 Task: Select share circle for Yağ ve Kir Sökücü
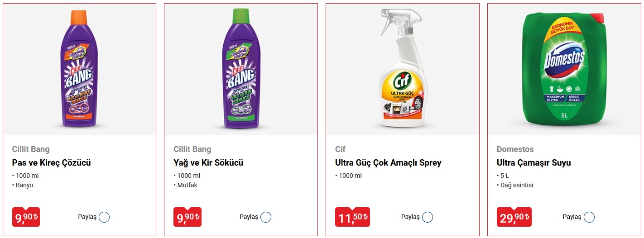266,217
